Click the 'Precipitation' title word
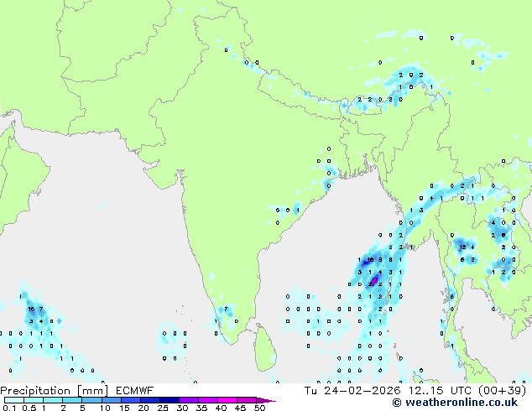This screenshot has height=411, width=532. (x=35, y=391)
